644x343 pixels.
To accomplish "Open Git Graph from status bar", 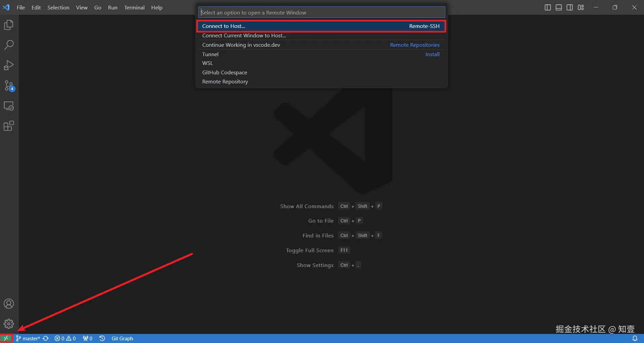I will click(x=122, y=338).
